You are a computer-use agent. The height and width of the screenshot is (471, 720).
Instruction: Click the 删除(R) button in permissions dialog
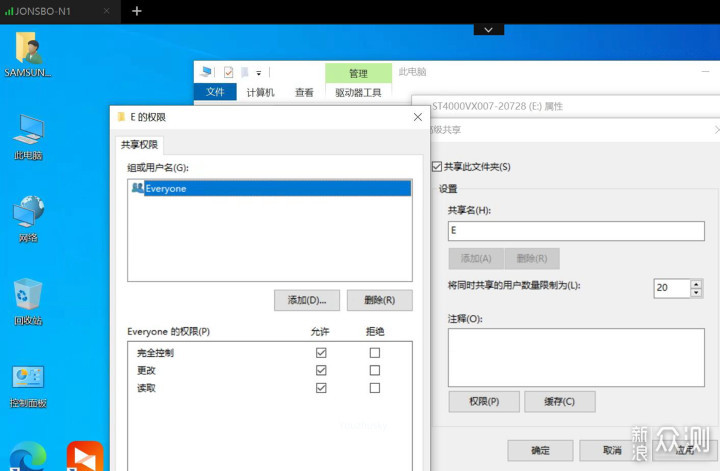pos(380,300)
